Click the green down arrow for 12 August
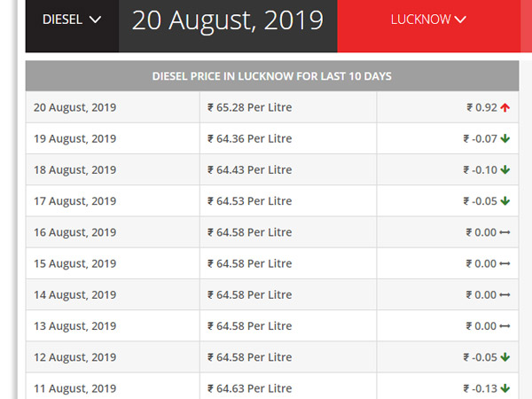532x399 pixels. point(505,357)
